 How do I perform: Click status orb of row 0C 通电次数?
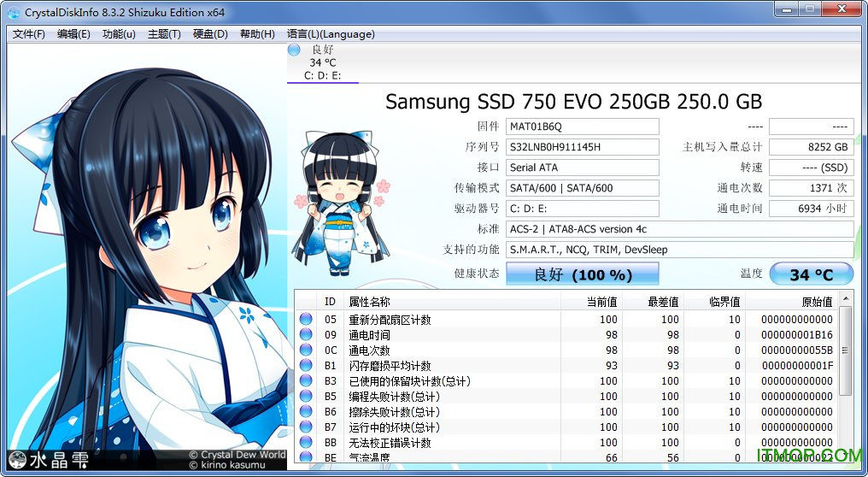tap(306, 350)
